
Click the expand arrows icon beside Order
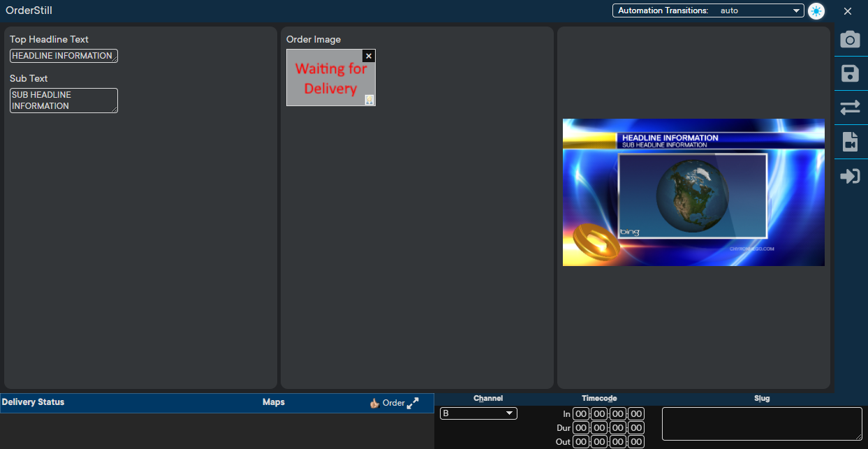[413, 403]
